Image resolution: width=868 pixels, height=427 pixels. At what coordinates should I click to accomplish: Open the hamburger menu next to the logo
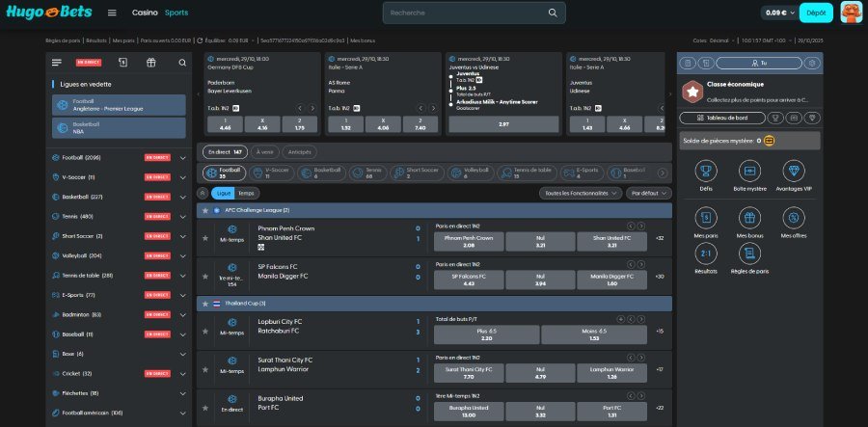[112, 13]
